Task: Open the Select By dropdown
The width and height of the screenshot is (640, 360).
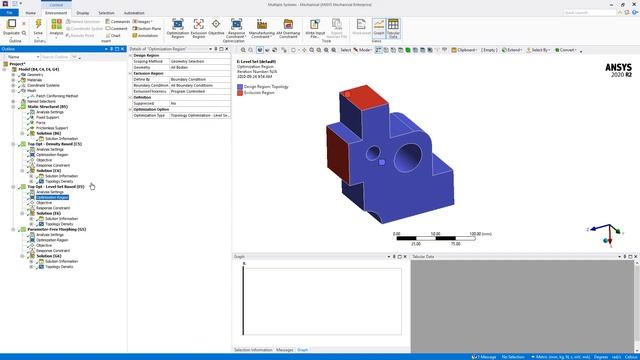Action: point(538,50)
